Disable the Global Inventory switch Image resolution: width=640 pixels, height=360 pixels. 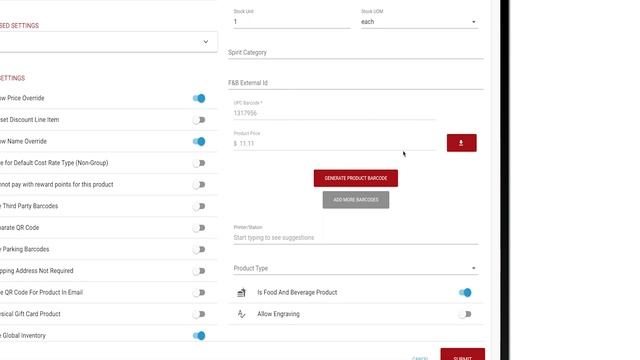199,336
